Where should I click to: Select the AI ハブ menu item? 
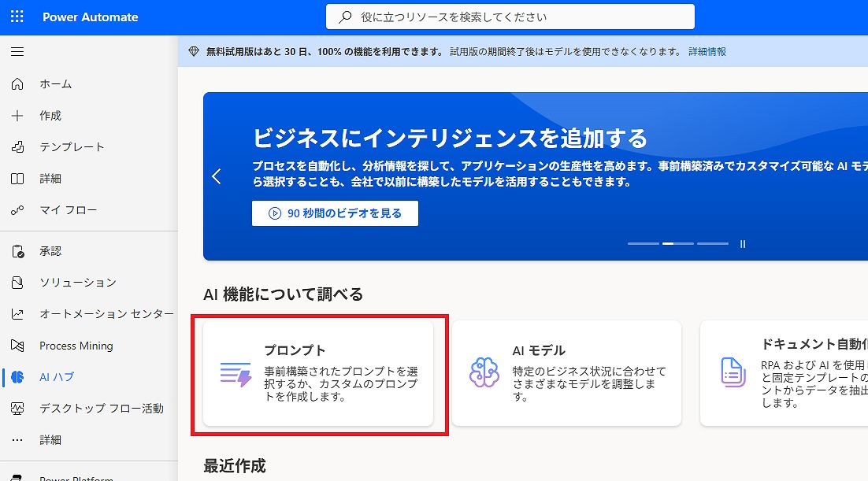coord(57,377)
